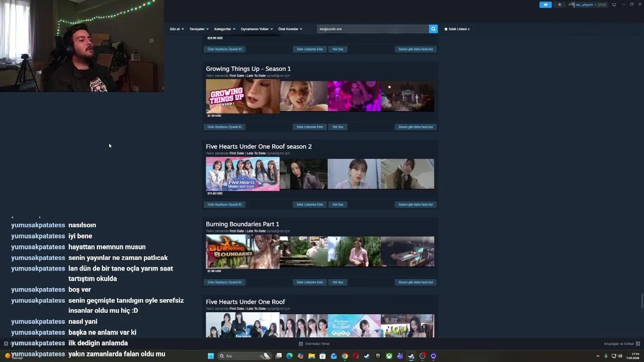Launch Microsoft Edge from the taskbar

point(289,356)
